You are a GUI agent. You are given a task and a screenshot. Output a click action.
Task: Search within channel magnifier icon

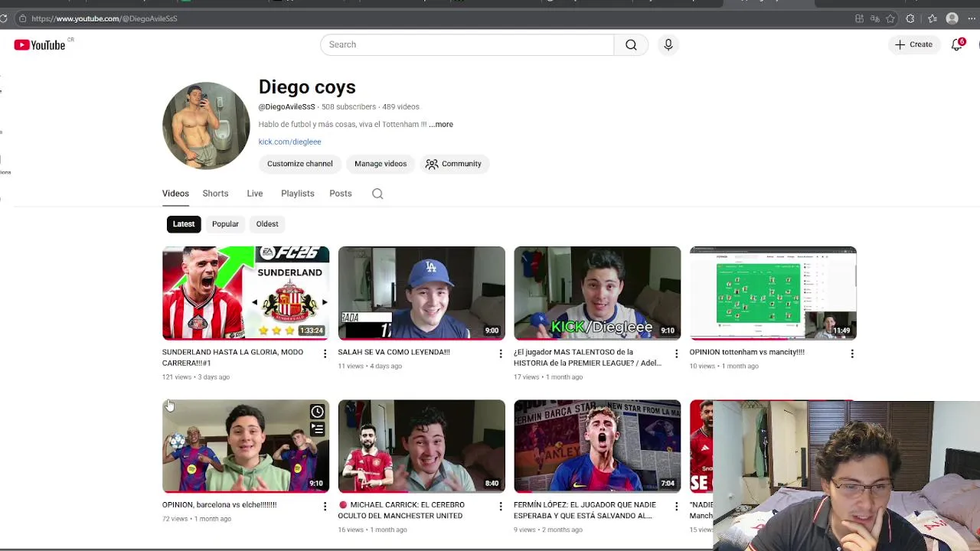(x=377, y=194)
